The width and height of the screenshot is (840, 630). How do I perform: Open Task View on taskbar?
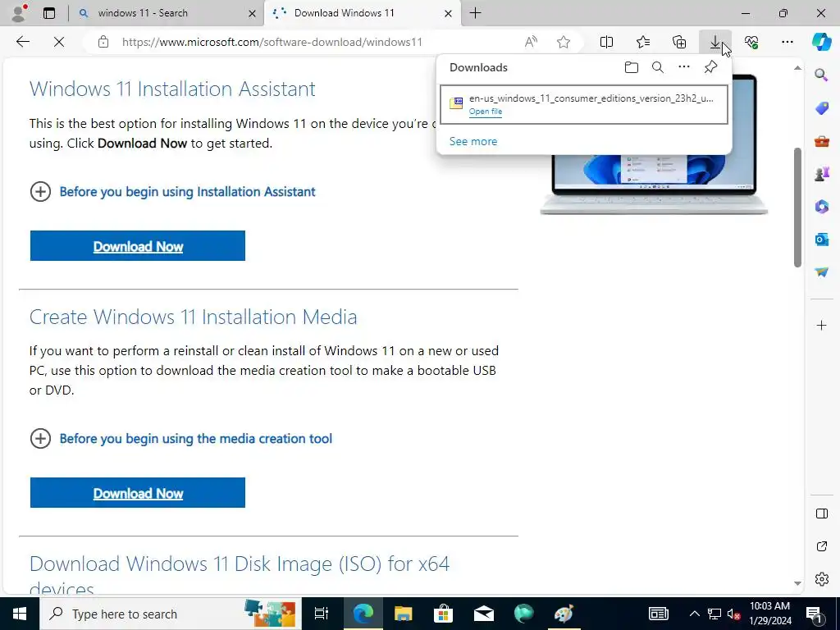(322, 614)
